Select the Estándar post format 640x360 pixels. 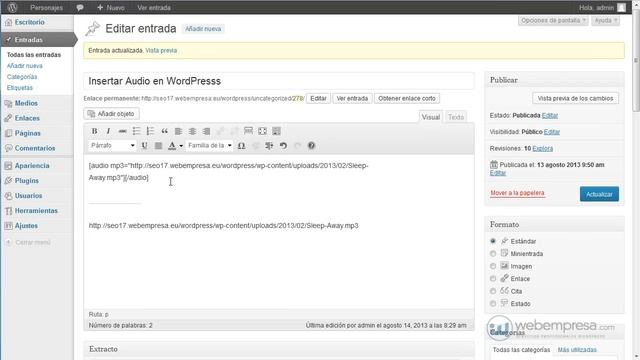tap(493, 241)
